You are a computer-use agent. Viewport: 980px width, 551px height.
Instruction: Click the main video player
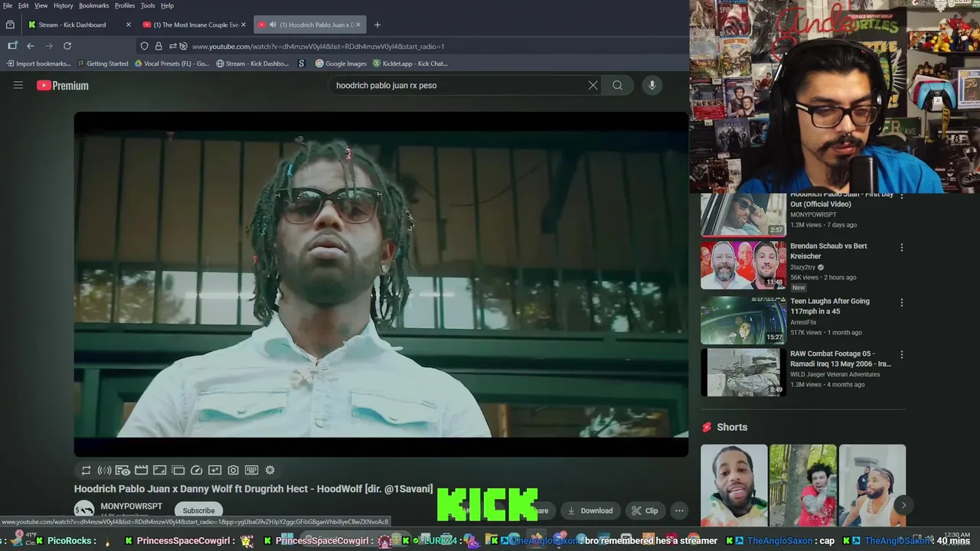[x=381, y=284]
